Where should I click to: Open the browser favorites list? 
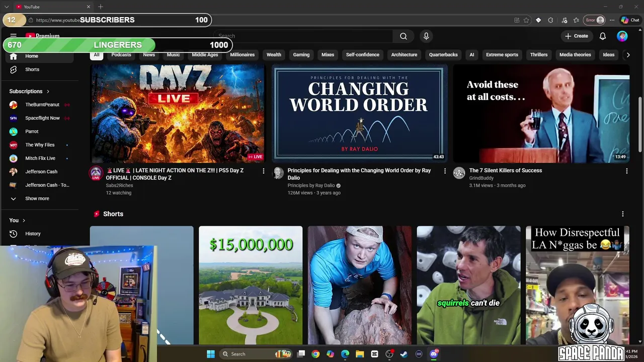point(576,20)
